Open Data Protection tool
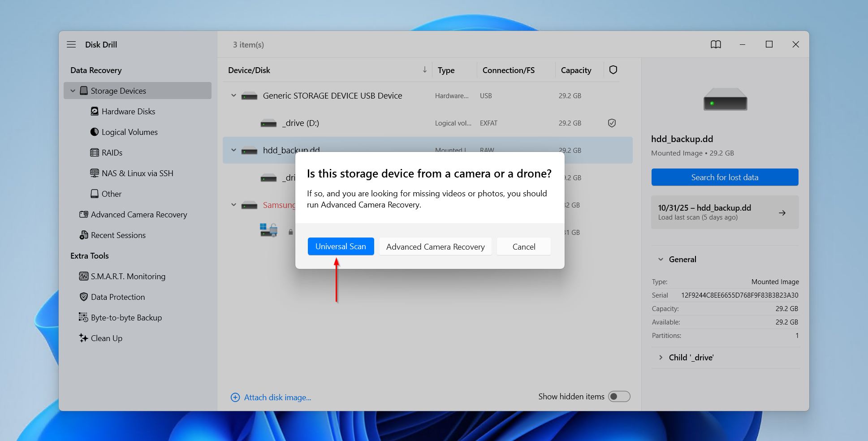This screenshot has width=868, height=441. pos(117,297)
